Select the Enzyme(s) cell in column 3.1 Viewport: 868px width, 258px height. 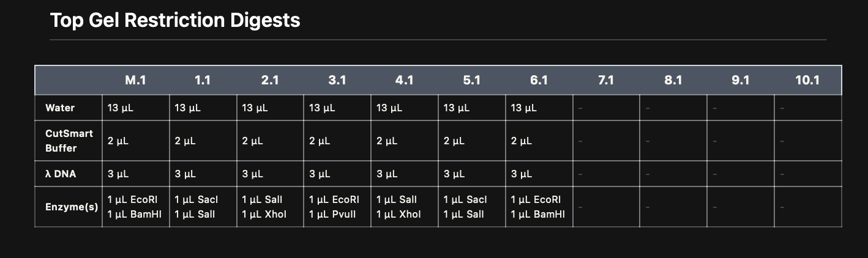337,207
